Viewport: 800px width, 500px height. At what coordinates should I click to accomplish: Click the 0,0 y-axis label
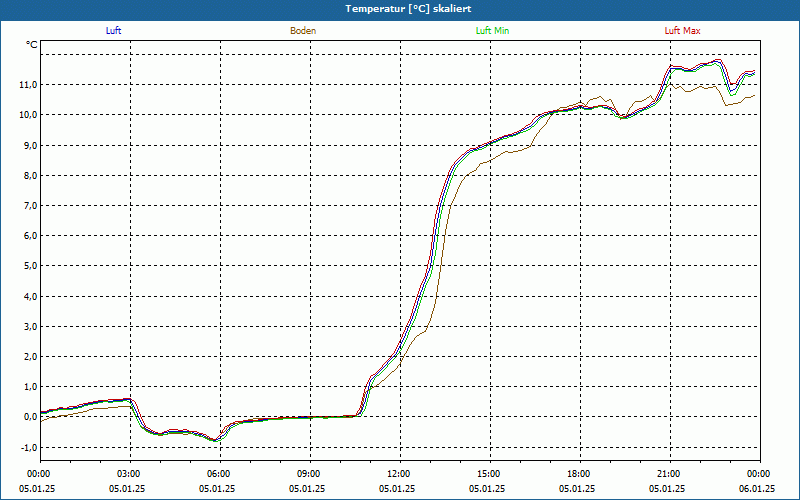click(x=30, y=417)
